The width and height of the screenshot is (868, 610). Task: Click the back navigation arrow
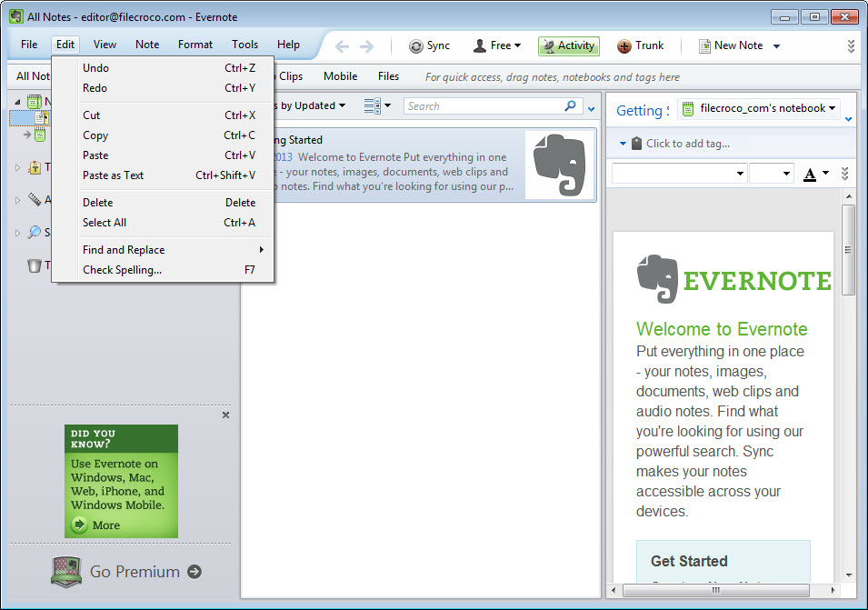342,45
